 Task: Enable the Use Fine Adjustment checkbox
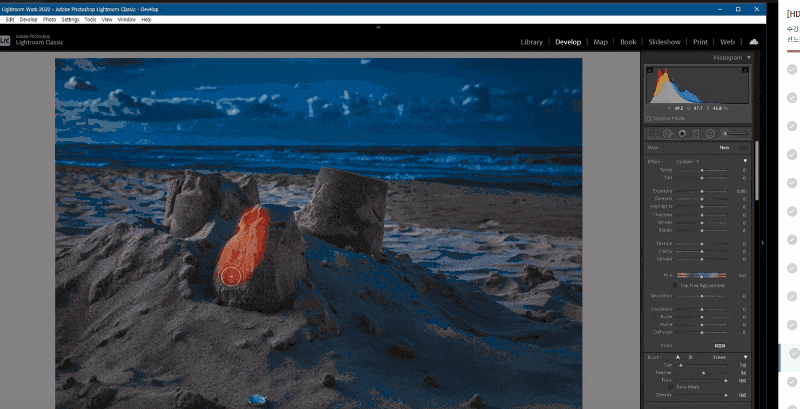pyautogui.click(x=675, y=286)
